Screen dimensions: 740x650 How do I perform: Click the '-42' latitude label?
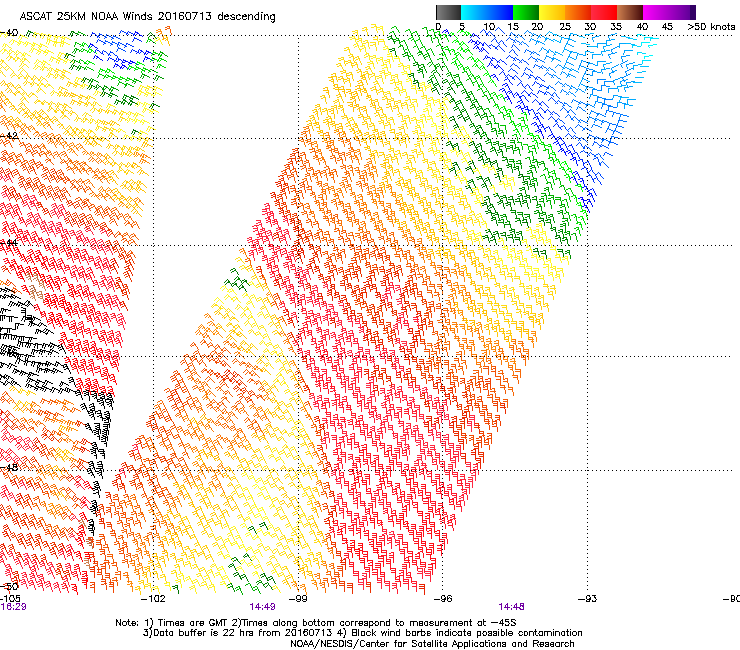tap(9, 136)
